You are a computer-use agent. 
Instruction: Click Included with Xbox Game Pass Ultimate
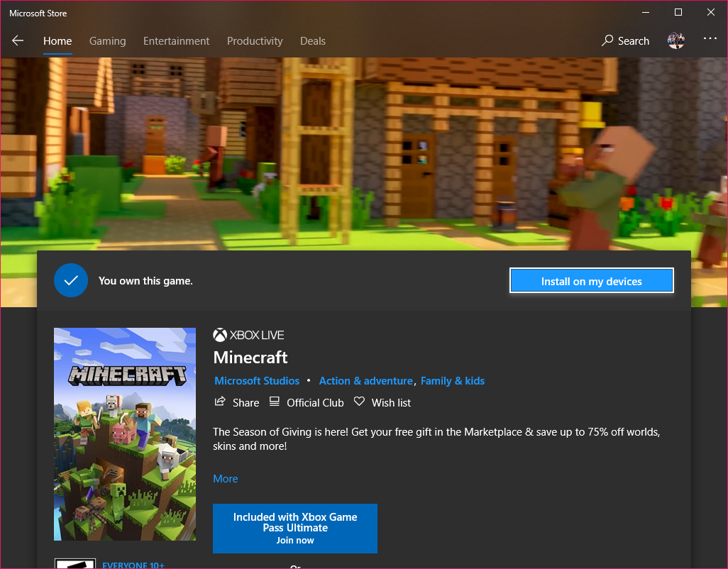point(295,528)
